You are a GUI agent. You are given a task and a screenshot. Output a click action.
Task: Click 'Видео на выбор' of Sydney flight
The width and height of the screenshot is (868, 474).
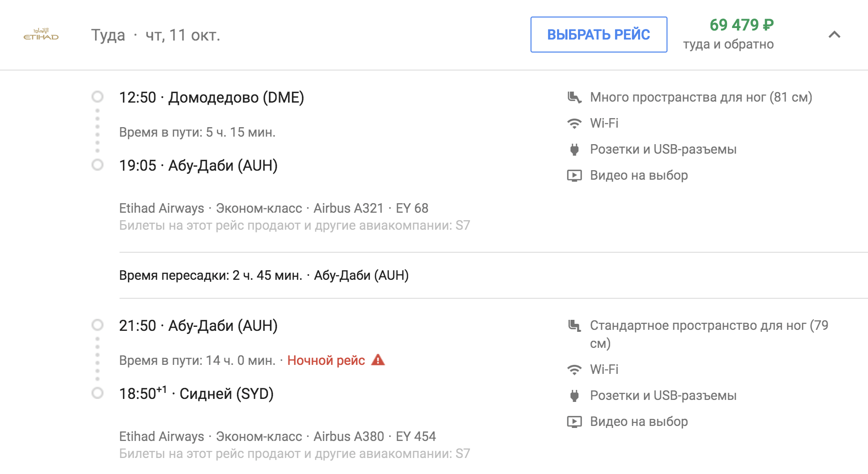click(639, 421)
